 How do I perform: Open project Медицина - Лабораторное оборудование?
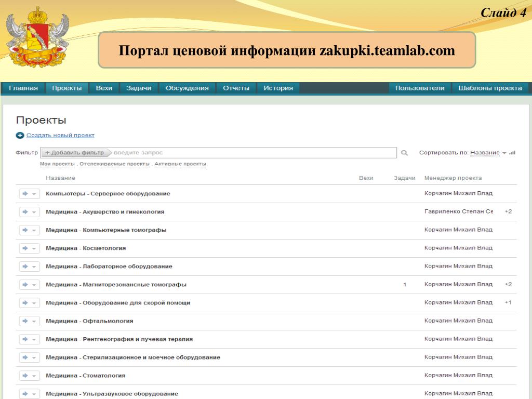[109, 267]
